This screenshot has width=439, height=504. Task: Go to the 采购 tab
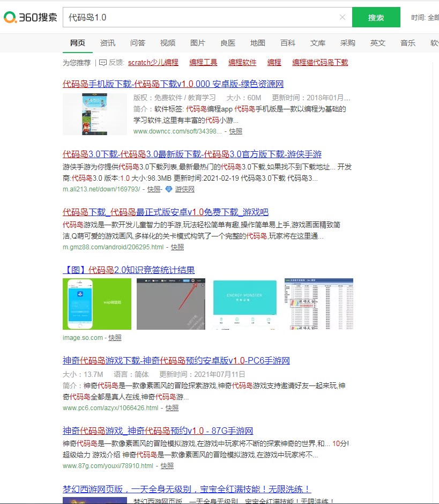coord(348,43)
